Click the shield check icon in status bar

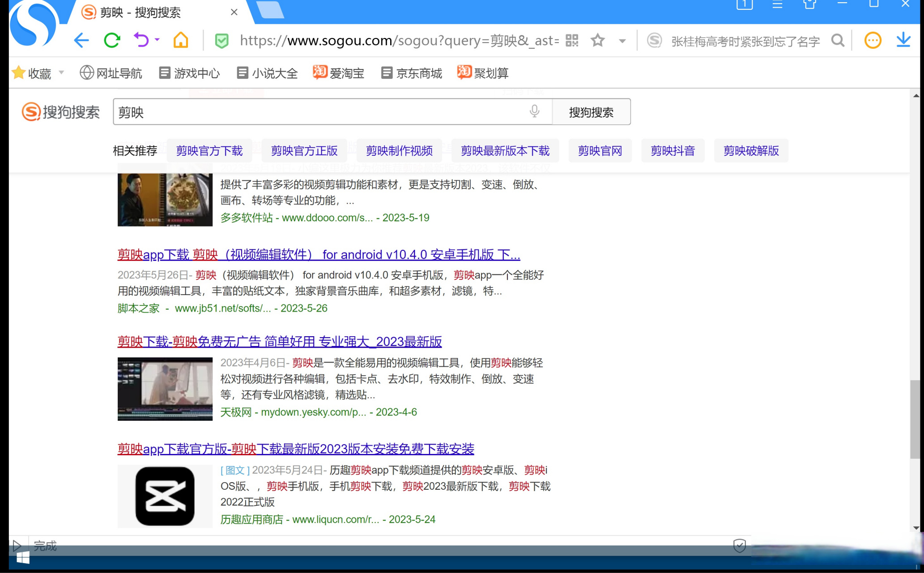click(740, 545)
